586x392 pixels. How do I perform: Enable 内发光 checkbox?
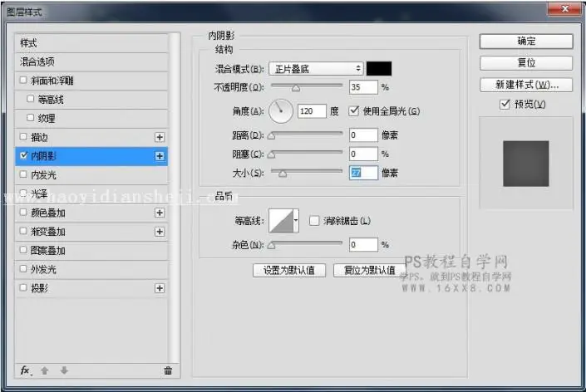[23, 174]
